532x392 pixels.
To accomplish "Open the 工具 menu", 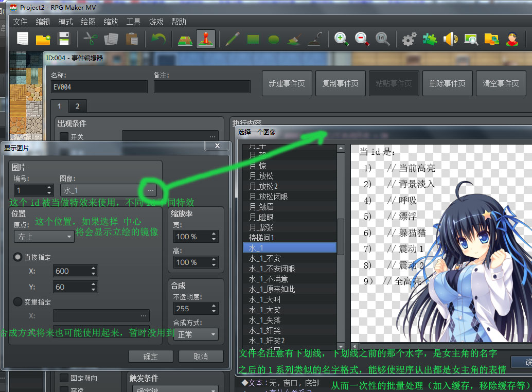I will click(133, 22).
